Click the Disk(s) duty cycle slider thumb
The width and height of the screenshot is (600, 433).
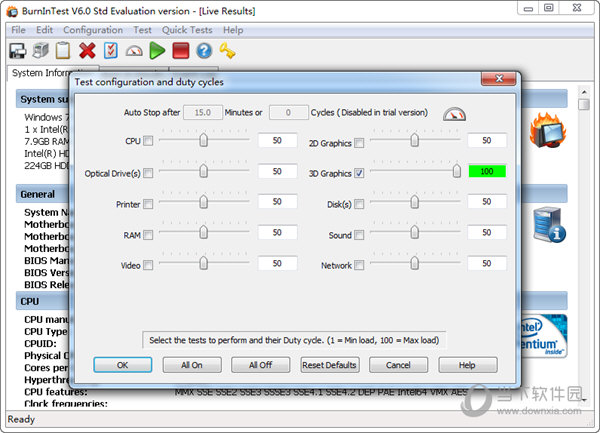(414, 202)
